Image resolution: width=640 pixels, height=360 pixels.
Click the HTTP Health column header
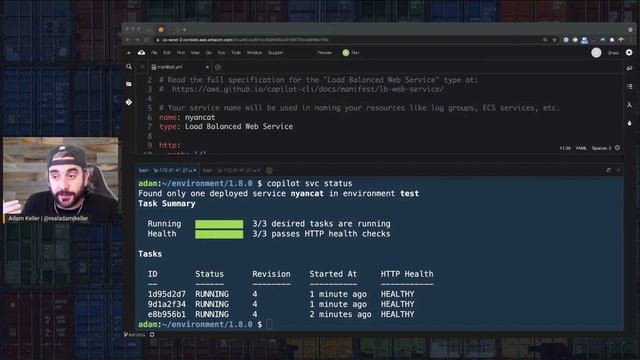(407, 274)
